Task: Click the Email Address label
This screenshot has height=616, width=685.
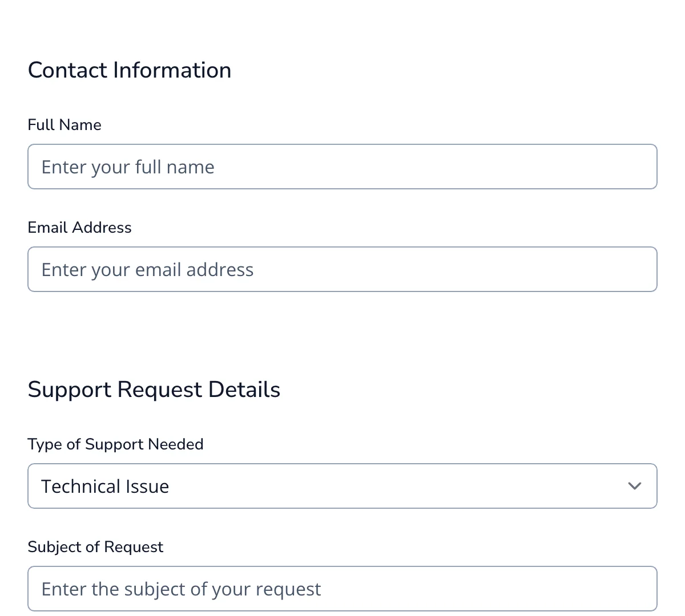Action: pos(79,227)
